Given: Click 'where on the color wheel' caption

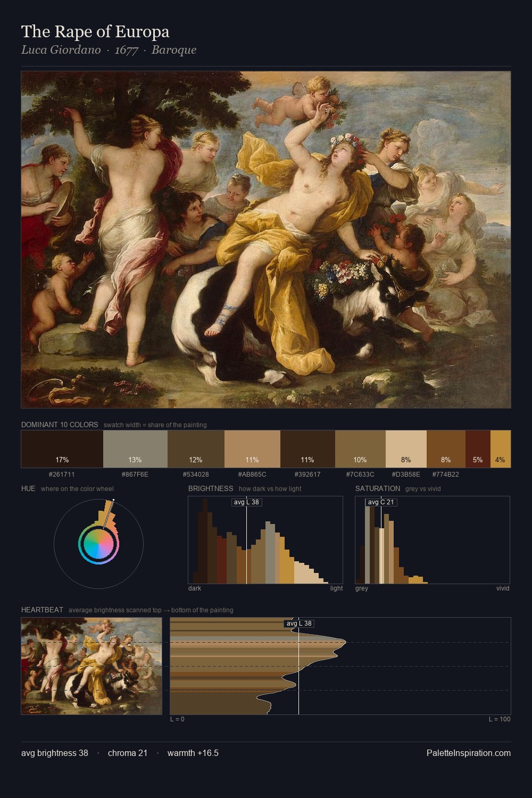Looking at the screenshot, I should (77, 489).
